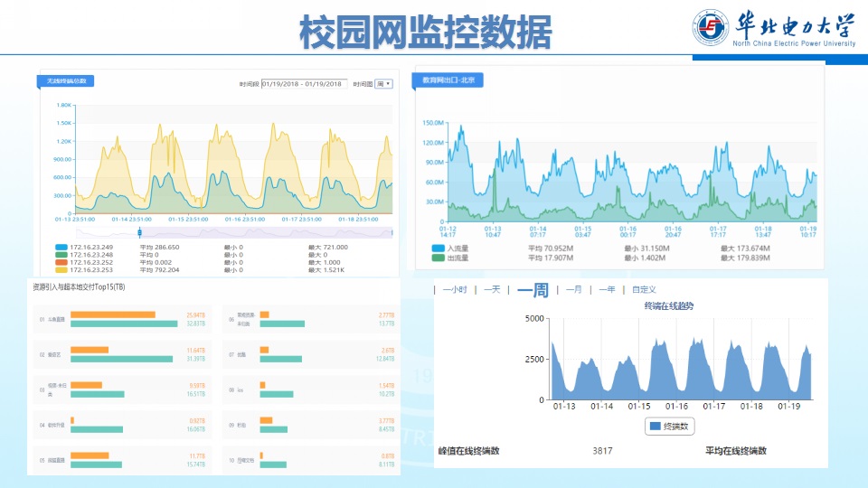The image size is (868, 488).
Task: Click the date range input field
Action: [x=304, y=84]
